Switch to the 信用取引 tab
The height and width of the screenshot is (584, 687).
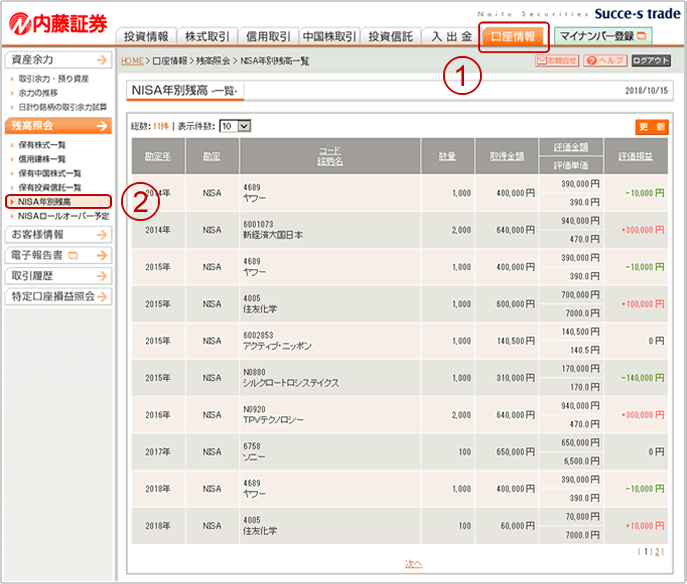point(268,37)
